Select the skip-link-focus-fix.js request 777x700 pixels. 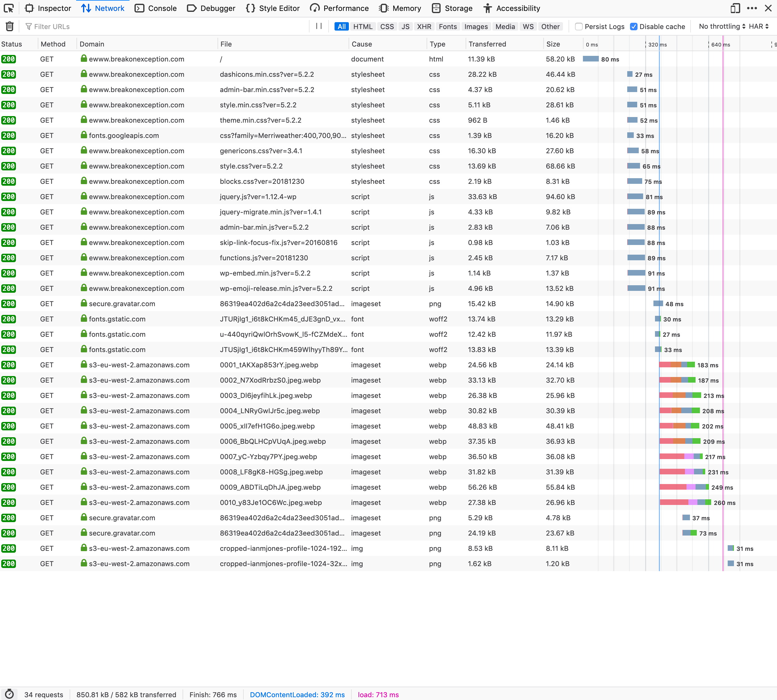click(389, 242)
